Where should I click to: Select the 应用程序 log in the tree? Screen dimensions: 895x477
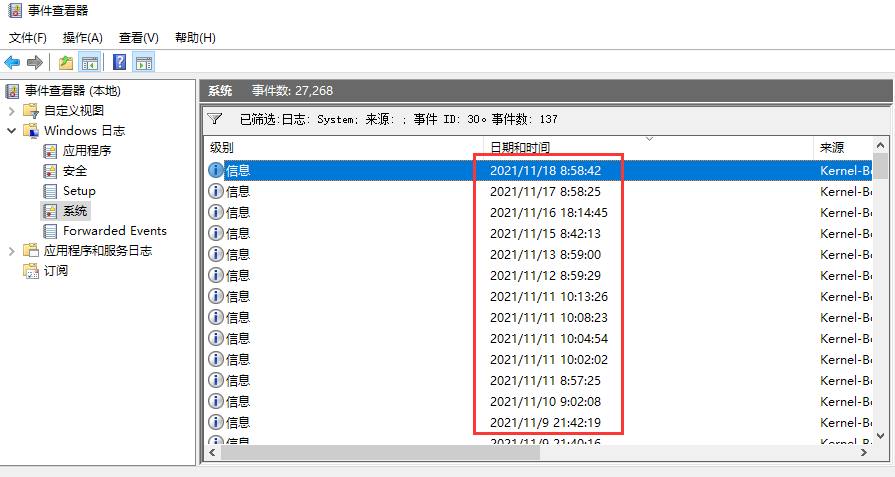click(86, 151)
